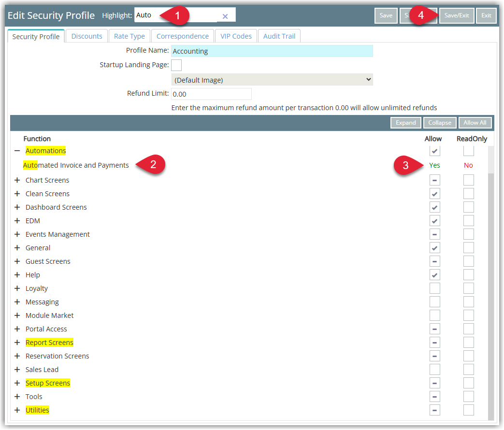Expand the General node
504x430 pixels.
[17, 248]
